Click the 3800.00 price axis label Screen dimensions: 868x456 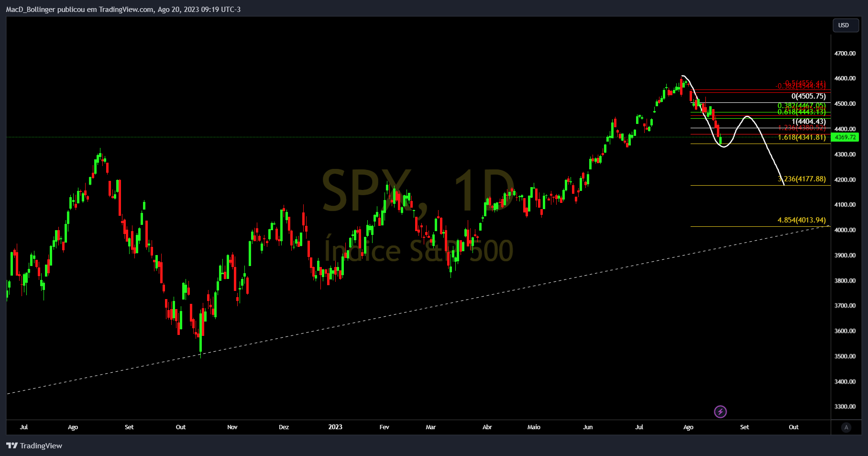point(845,281)
